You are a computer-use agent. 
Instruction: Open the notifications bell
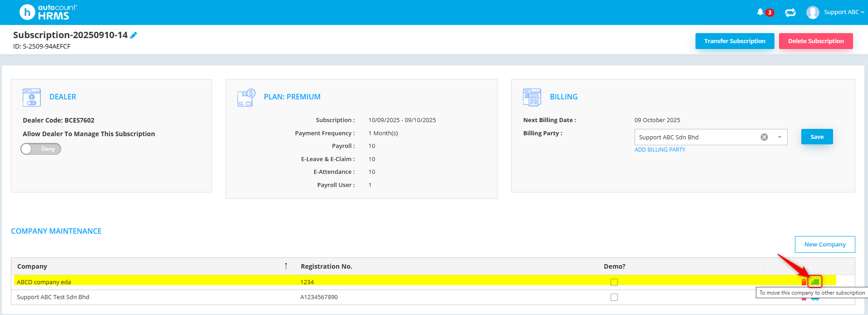click(x=760, y=12)
